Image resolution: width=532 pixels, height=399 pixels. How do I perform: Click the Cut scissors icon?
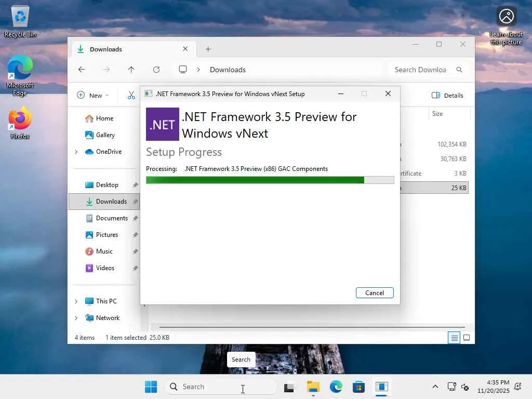[131, 96]
